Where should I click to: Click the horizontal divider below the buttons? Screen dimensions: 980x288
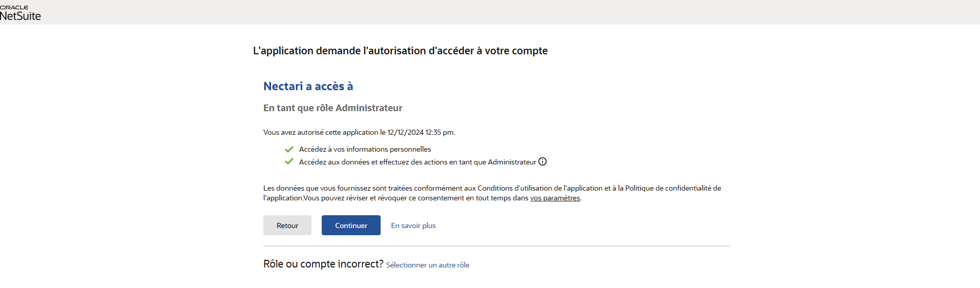pos(497,246)
